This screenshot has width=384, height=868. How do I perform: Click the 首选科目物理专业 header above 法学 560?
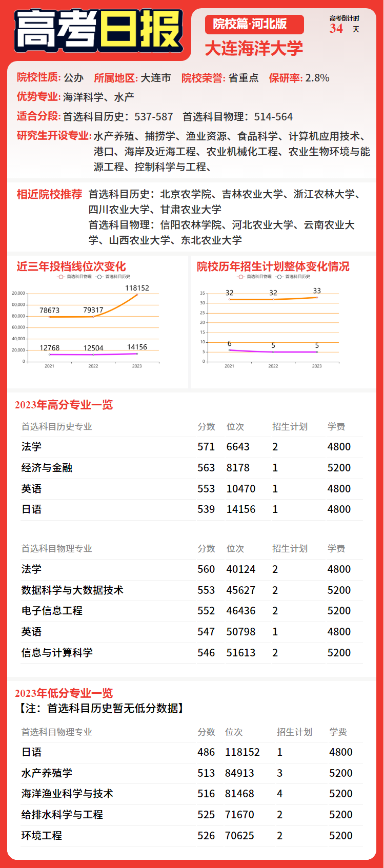pyautogui.click(x=56, y=549)
